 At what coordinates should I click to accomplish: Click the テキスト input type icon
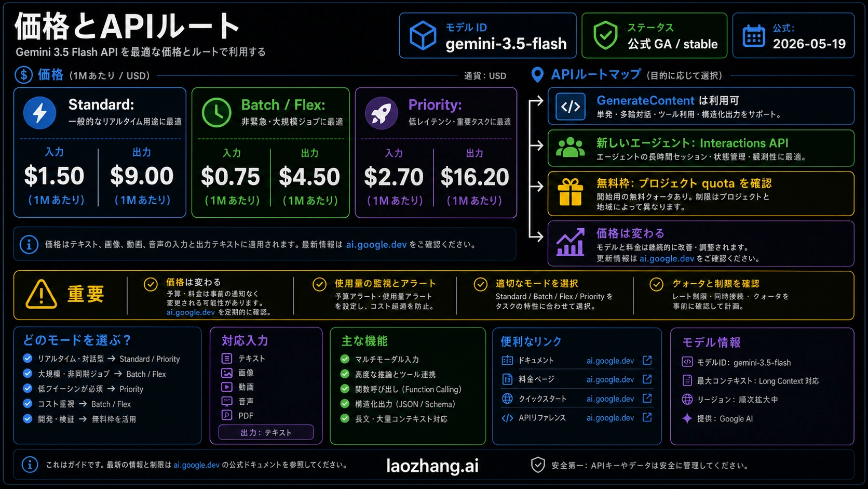(227, 358)
